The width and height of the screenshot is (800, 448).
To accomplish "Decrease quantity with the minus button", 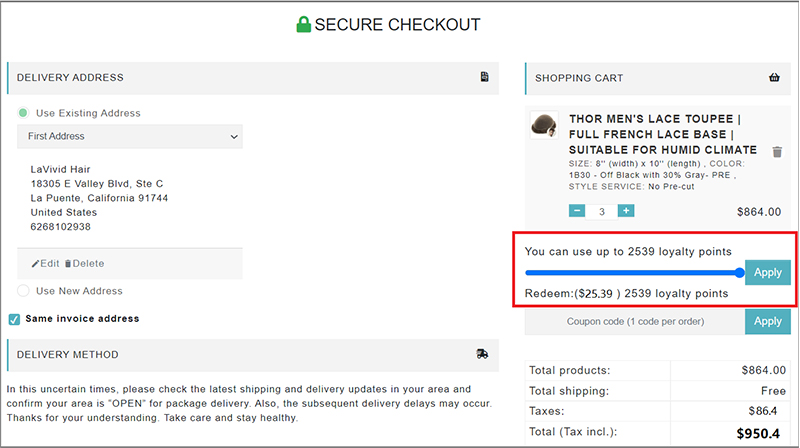I will click(578, 211).
